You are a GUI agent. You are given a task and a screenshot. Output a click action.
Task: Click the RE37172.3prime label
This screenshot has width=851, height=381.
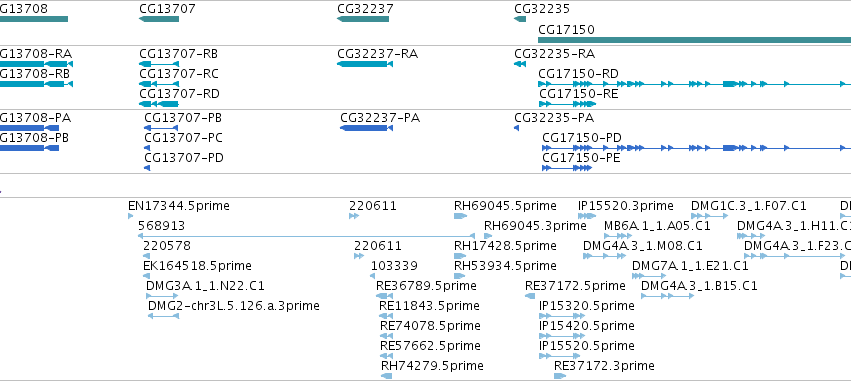(x=604, y=366)
